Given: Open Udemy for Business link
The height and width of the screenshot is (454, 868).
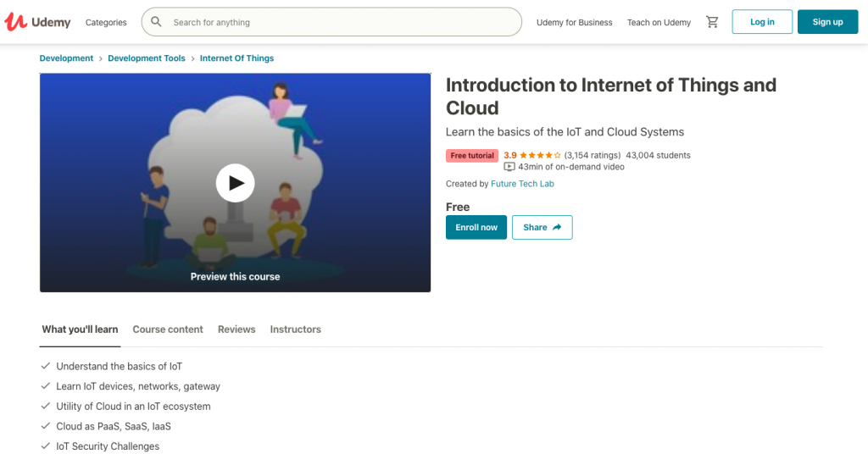Looking at the screenshot, I should click(x=574, y=23).
